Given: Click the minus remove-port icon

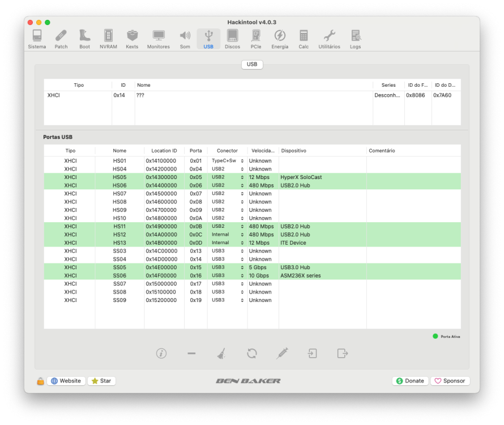Looking at the screenshot, I should click(191, 353).
